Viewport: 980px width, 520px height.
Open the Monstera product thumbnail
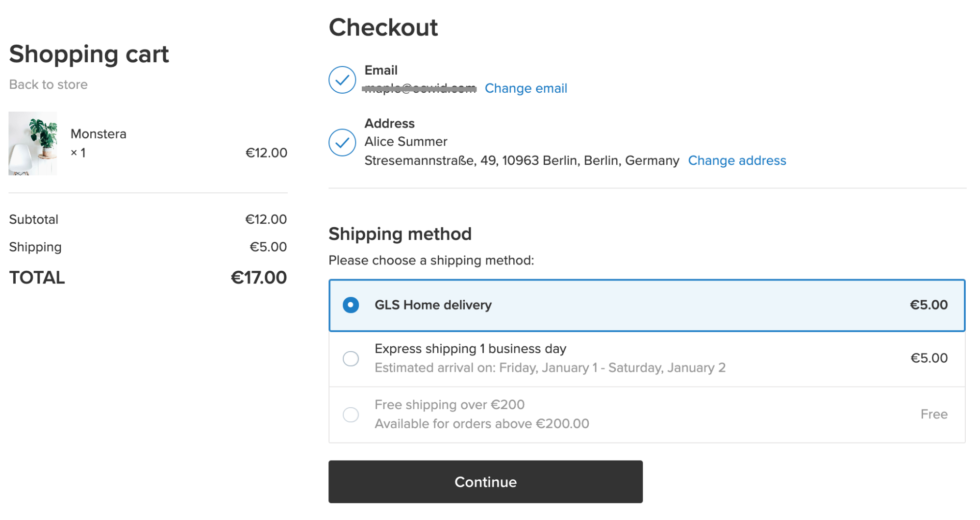33,143
